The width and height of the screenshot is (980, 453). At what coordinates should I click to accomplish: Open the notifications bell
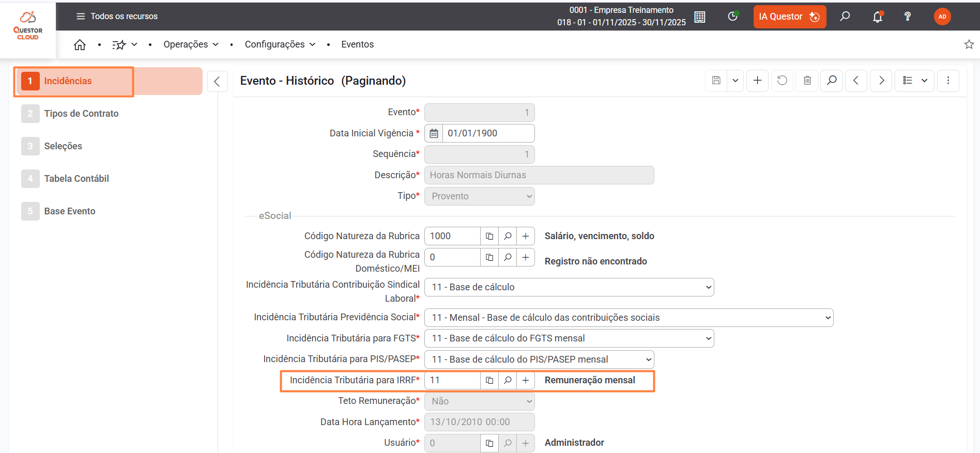coord(877,17)
